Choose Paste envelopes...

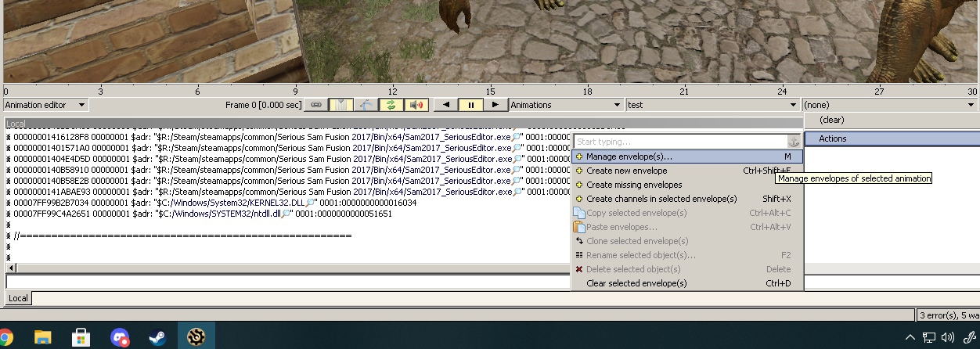tap(687, 227)
